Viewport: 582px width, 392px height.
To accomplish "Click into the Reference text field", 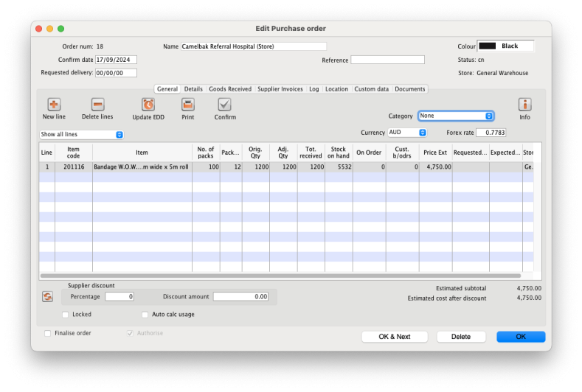I will (387, 60).
